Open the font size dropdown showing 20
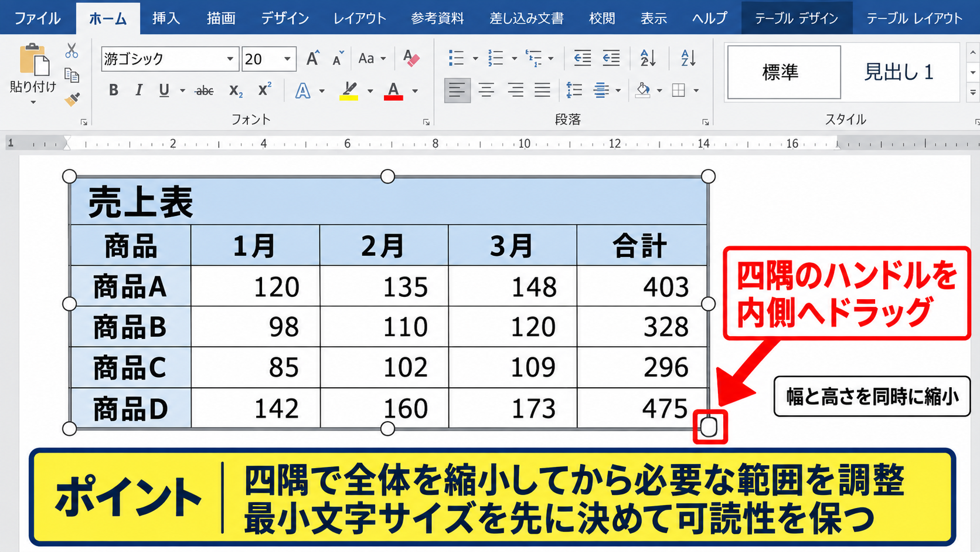 coord(287,59)
